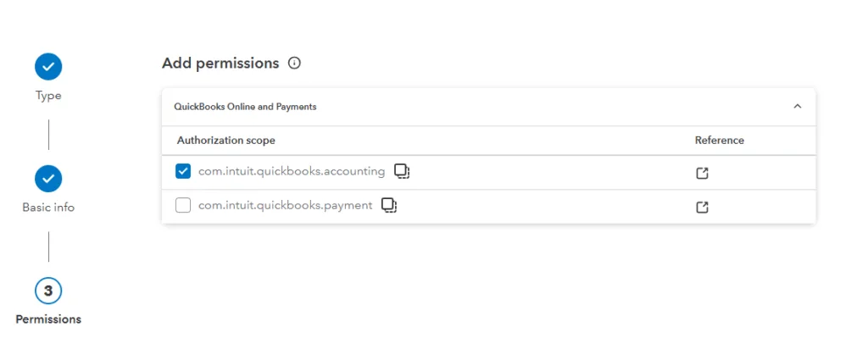Viewport: 868px width, 349px height.
Task: Uncheck the quickbooks.accounting checkbox
Action: click(183, 171)
